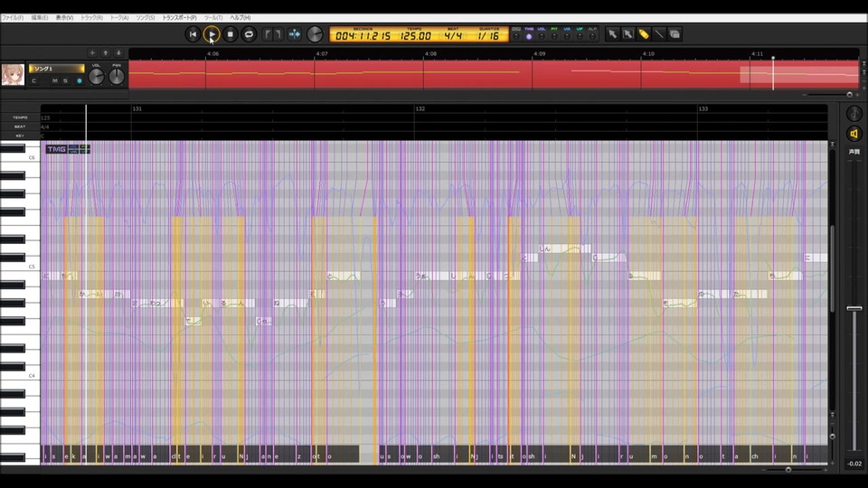868x488 pixels.
Task: Toggle the loop playback button
Action: pos(250,34)
